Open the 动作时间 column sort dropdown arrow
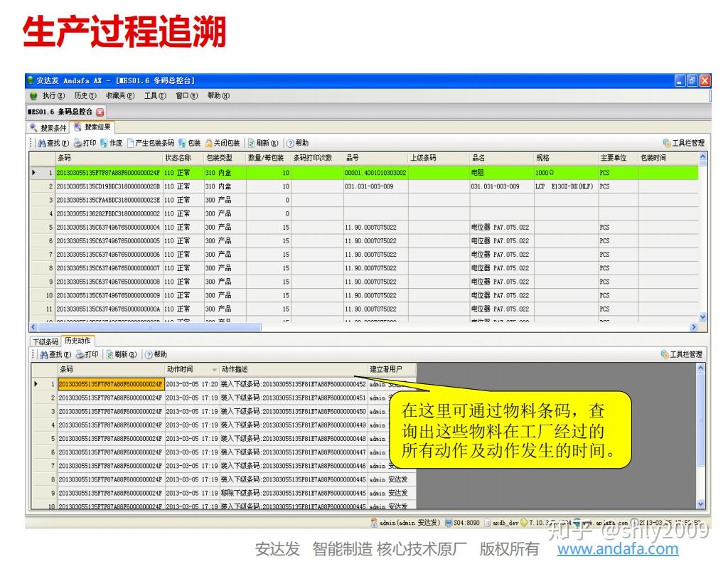The width and height of the screenshot is (728, 564). click(x=214, y=370)
